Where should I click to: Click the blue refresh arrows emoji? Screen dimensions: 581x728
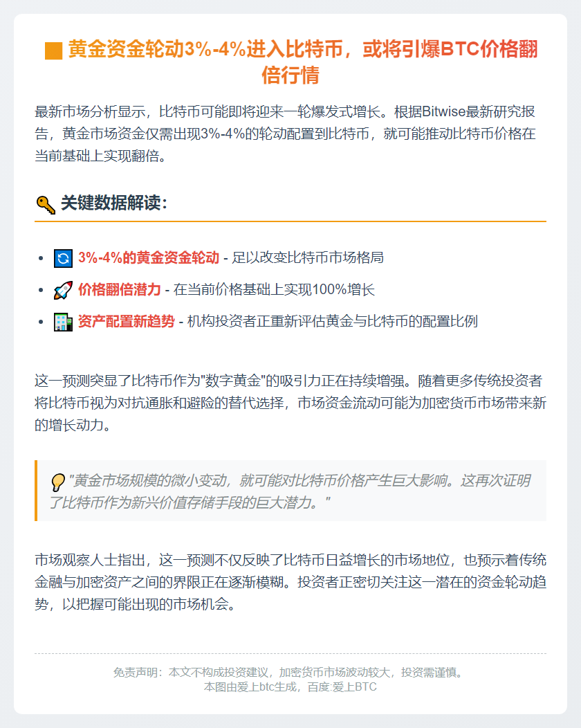coord(63,258)
